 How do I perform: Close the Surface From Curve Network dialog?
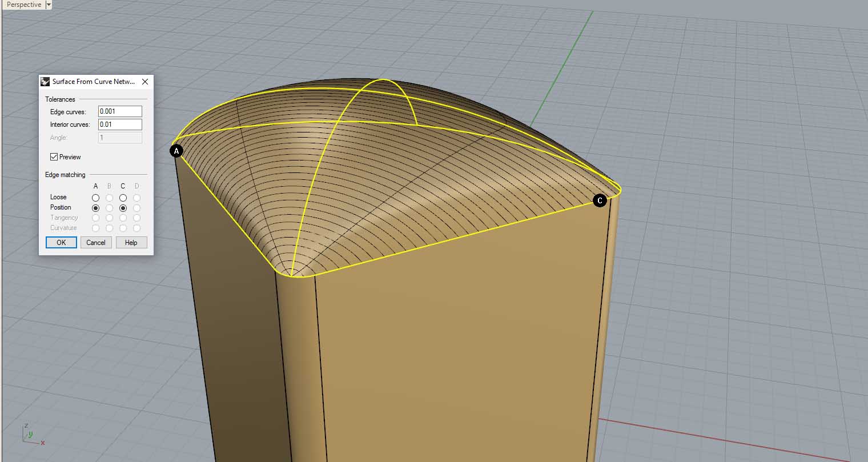[145, 82]
